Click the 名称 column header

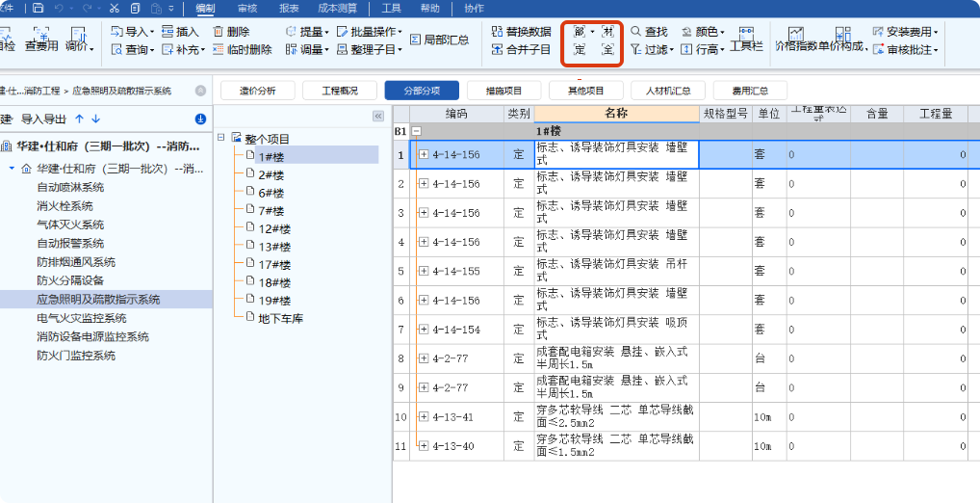click(616, 114)
